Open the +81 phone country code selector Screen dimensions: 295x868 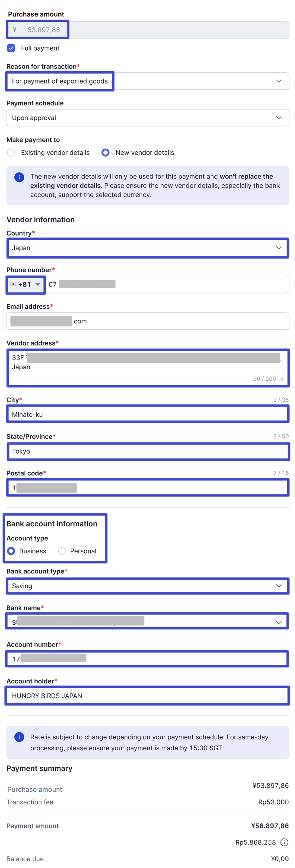[26, 284]
